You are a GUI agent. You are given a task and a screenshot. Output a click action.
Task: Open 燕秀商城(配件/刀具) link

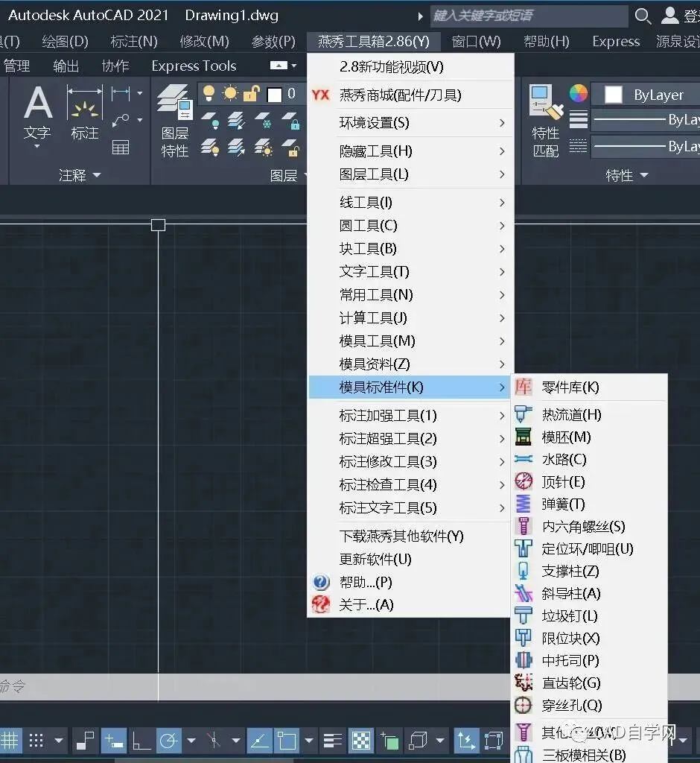click(410, 95)
